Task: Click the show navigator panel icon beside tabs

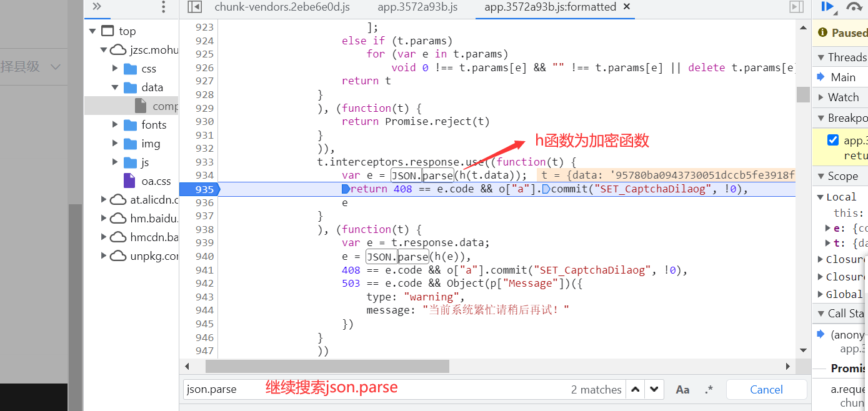Action: pyautogui.click(x=194, y=7)
